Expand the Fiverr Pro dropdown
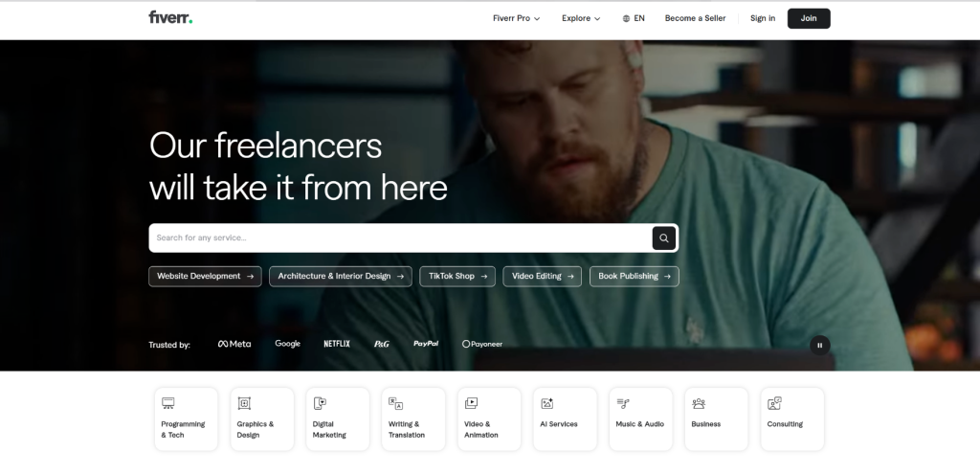This screenshot has height=475, width=980. pos(516,18)
